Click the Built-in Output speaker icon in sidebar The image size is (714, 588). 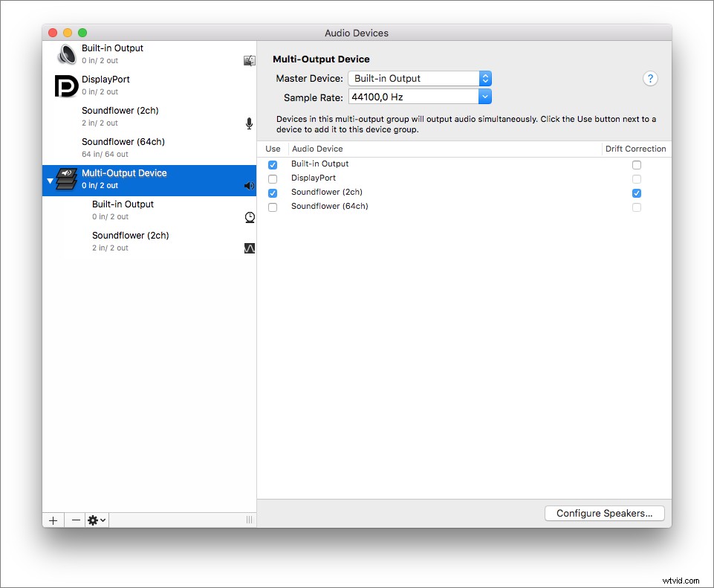pyautogui.click(x=66, y=54)
